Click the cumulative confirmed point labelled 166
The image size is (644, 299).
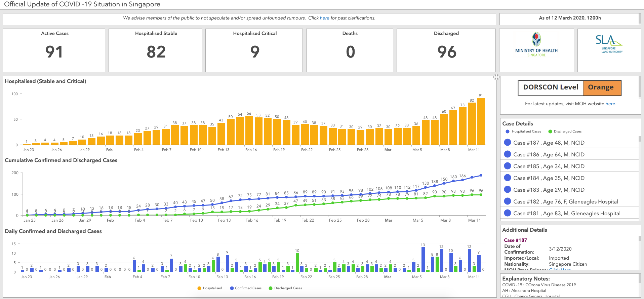click(x=463, y=180)
